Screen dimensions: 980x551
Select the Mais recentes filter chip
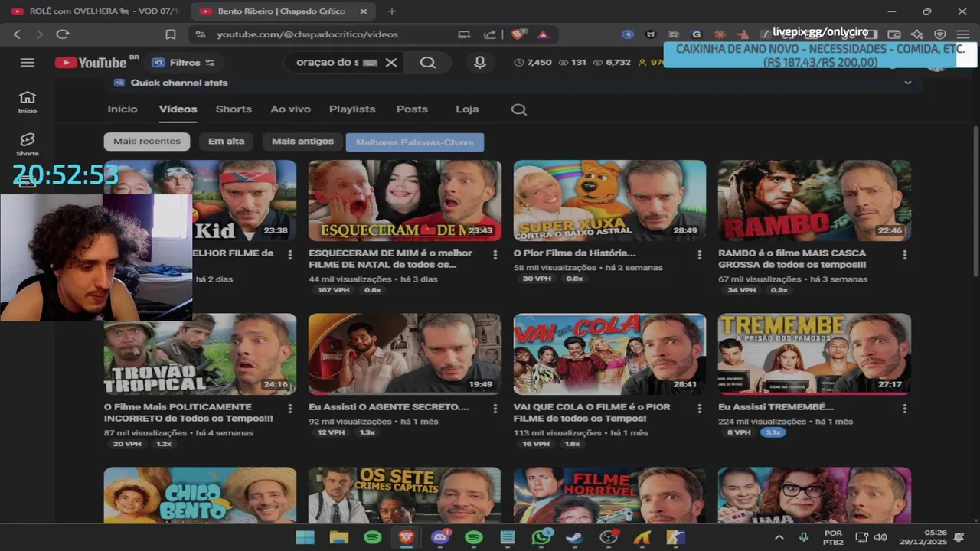pos(147,142)
